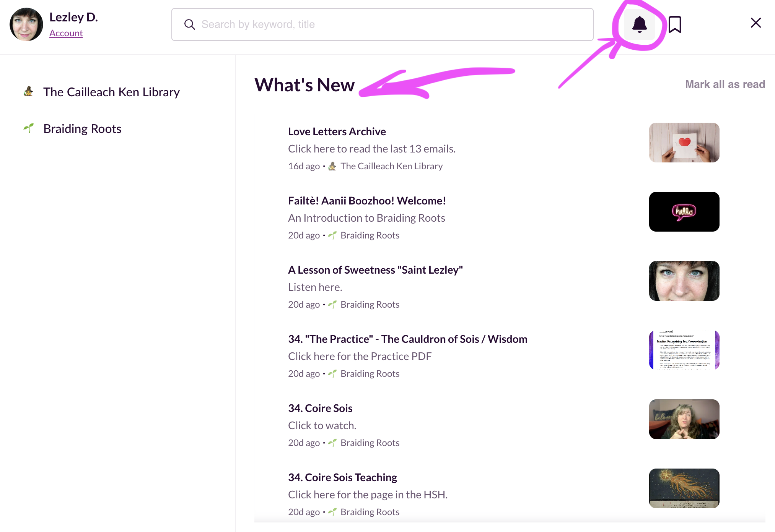The image size is (775, 532).
Task: Open the neon hello thumbnail
Action: [x=684, y=212]
